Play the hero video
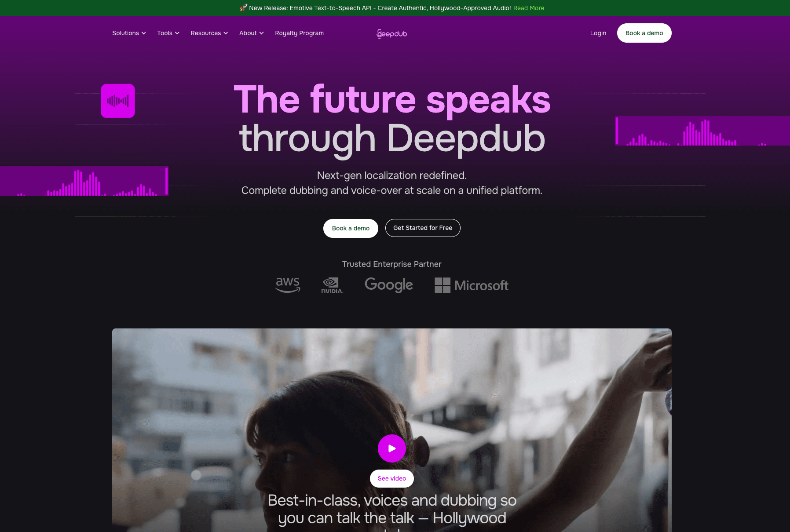 [392, 448]
